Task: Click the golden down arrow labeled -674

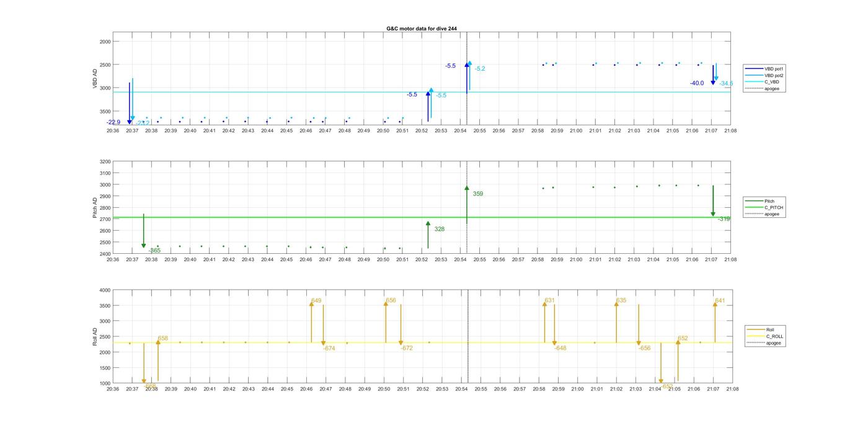Action: (323, 325)
